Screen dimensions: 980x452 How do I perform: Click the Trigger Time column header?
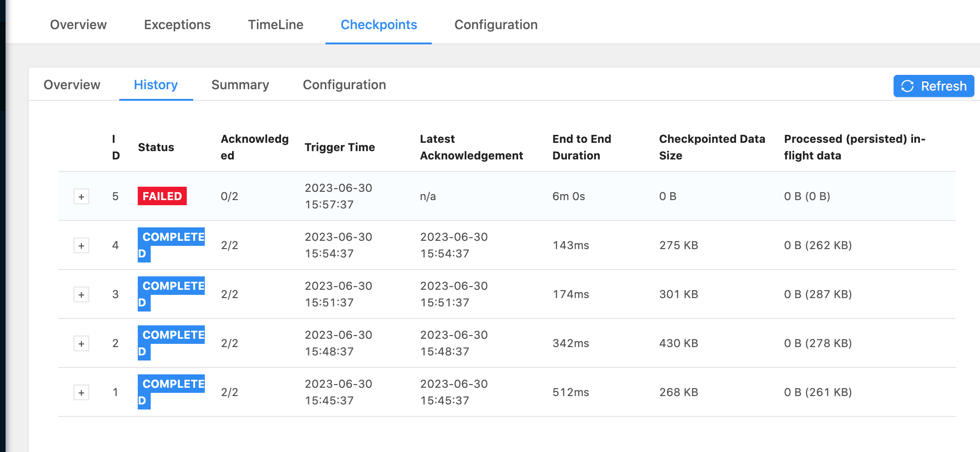pyautogui.click(x=339, y=147)
